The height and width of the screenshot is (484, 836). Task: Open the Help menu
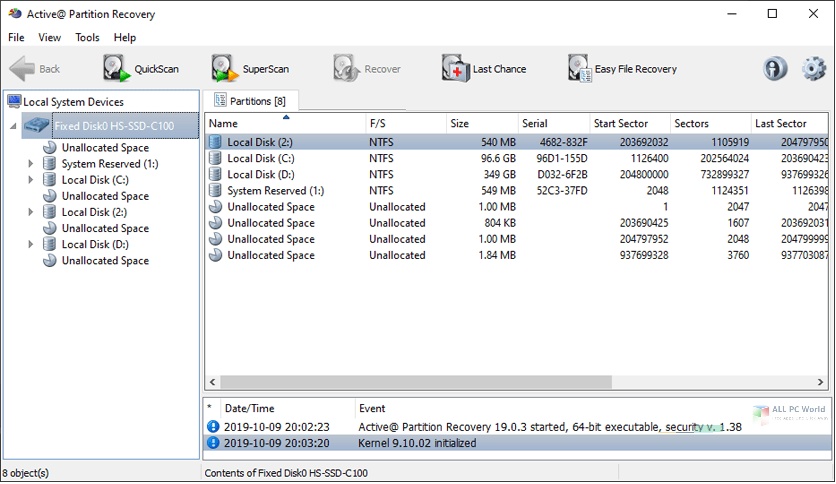(x=125, y=37)
